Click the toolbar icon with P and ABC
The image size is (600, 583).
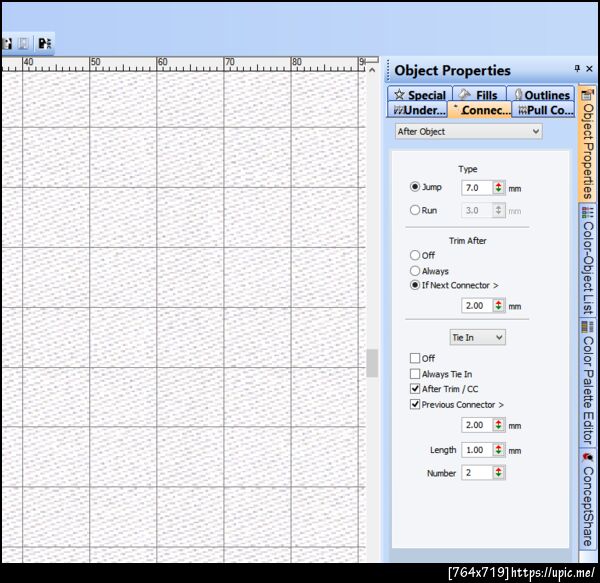point(45,44)
